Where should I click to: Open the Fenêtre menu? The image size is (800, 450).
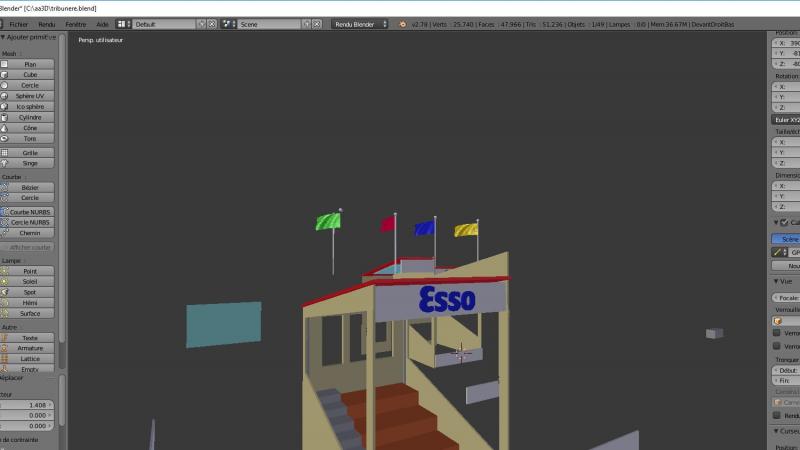point(75,24)
